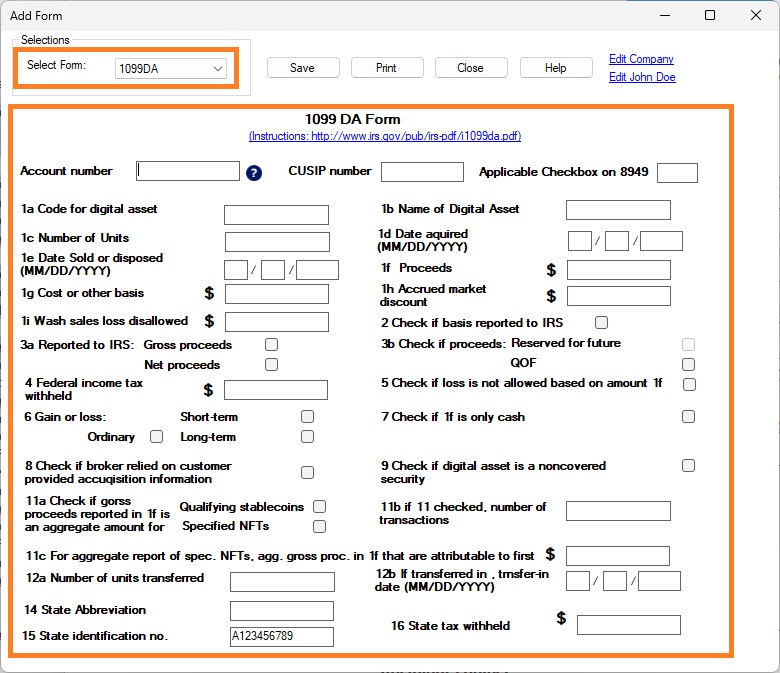Tick the Net proceeds checkbox
This screenshot has height=673, width=780.
pos(271,365)
